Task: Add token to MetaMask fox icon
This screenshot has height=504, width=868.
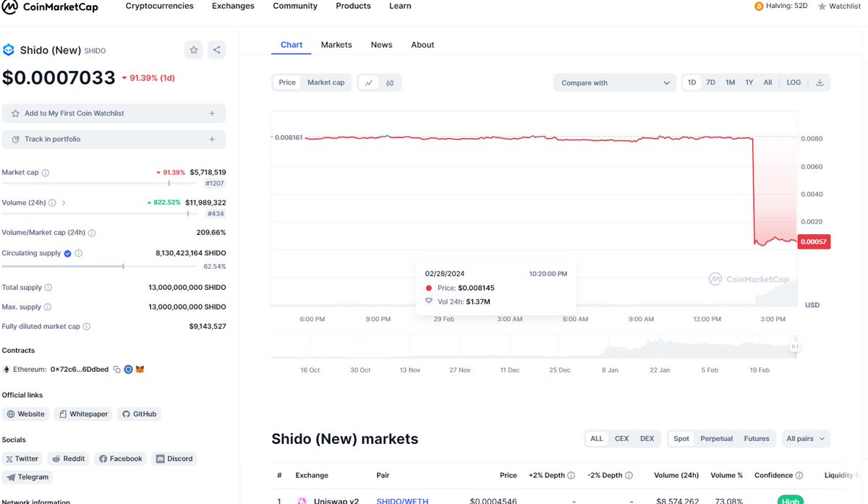Action: tap(140, 370)
